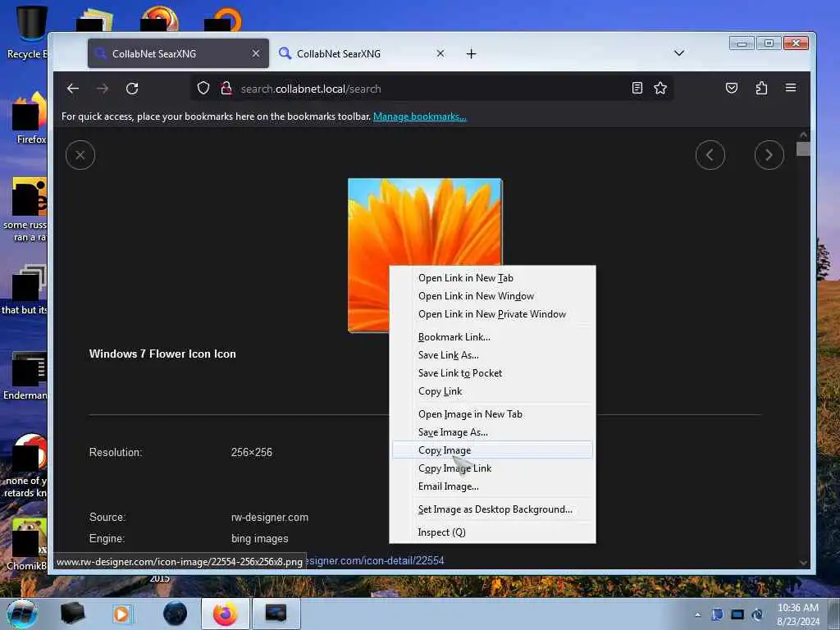
Task: Close the second CollabNet SearXNG tab
Action: 441,53
